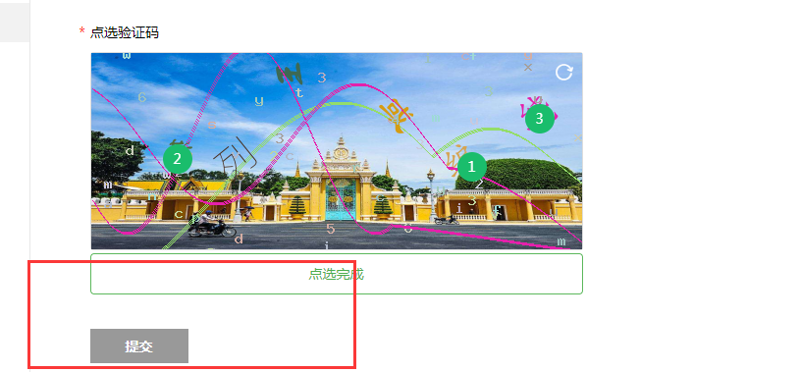Click the turquoise palace gate in image
This screenshot has width=800, height=372.
point(340,200)
